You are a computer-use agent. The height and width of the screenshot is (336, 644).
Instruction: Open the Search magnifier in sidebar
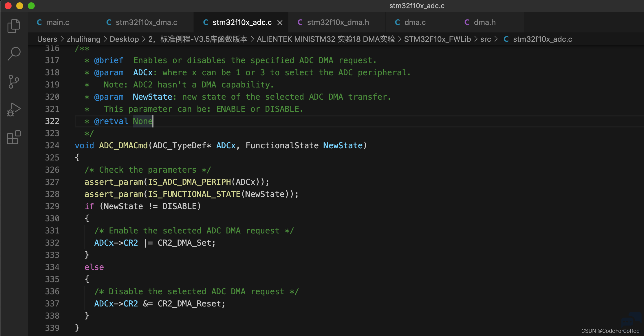point(14,54)
